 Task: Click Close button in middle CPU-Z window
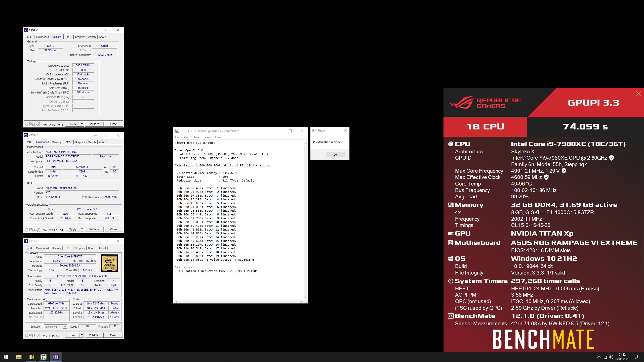(x=113, y=229)
